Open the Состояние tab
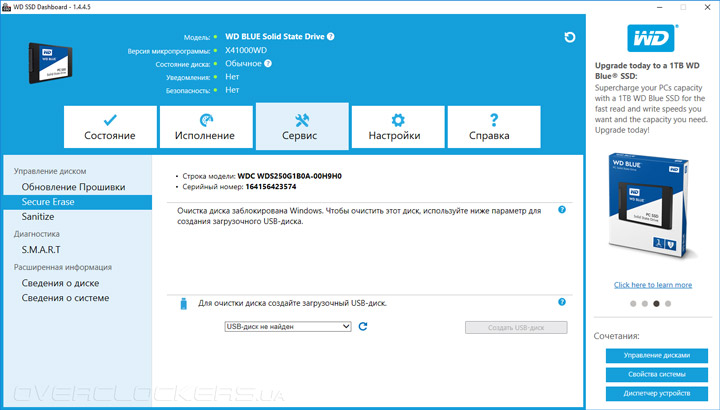 [x=110, y=127]
